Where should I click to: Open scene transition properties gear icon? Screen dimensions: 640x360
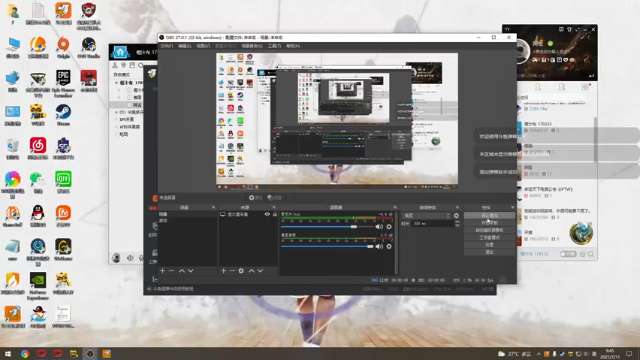point(456,216)
